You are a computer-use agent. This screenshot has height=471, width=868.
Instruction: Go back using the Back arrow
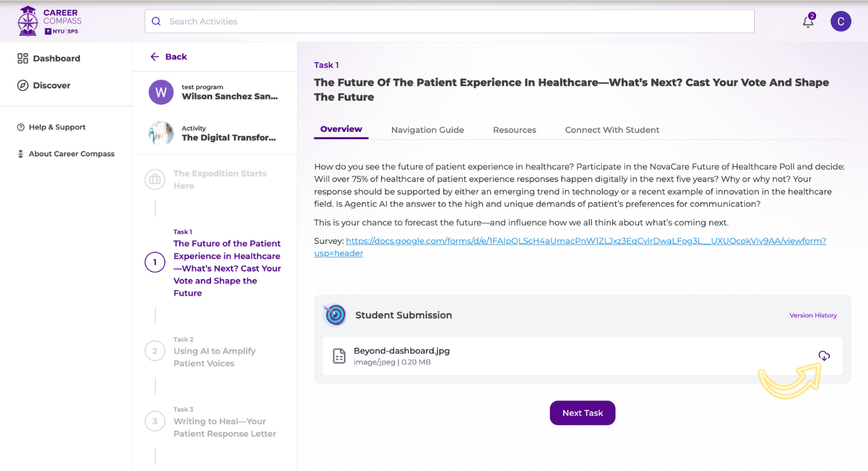click(155, 57)
